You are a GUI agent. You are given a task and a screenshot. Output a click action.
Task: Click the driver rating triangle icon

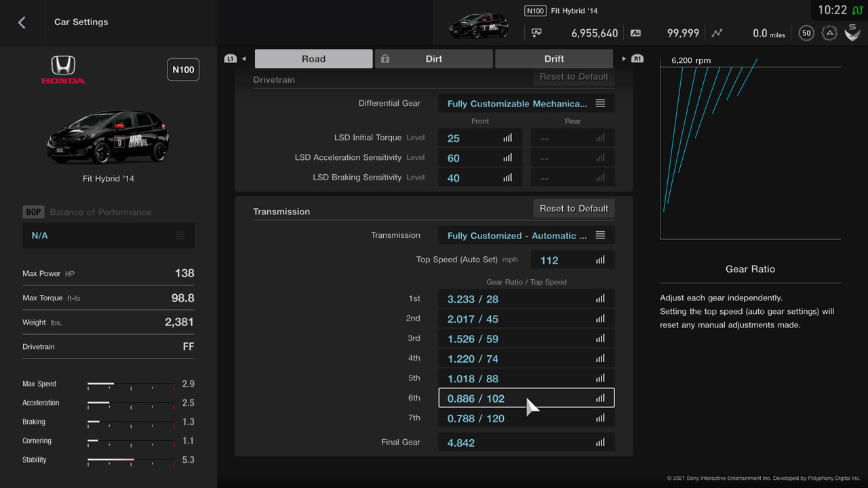[829, 33]
